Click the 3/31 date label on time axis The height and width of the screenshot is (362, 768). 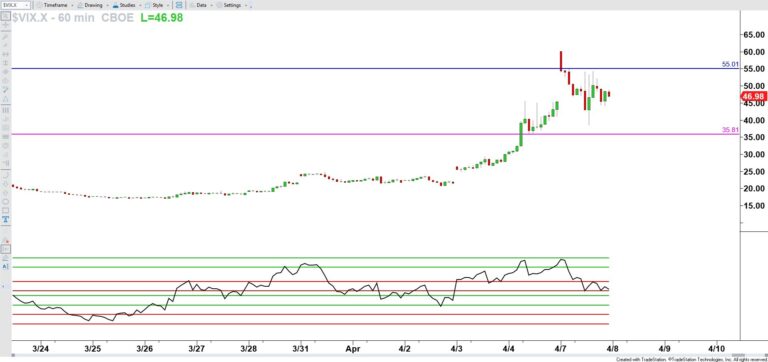300,349
